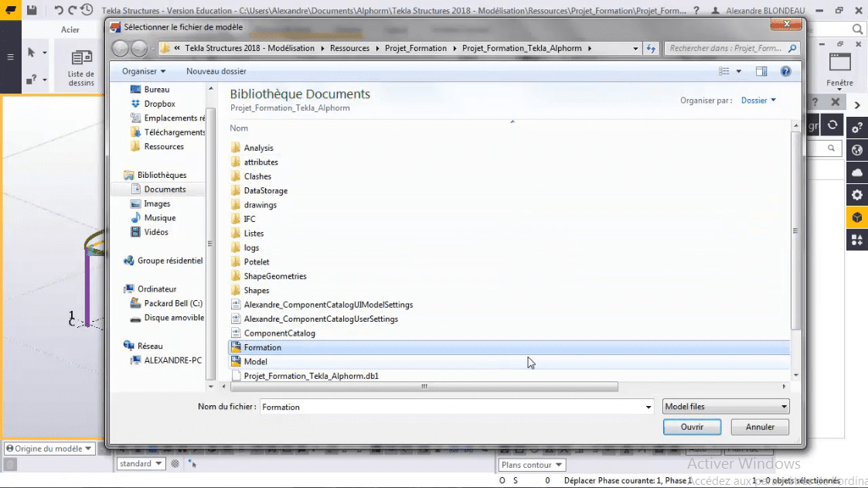Image resolution: width=868 pixels, height=488 pixels.
Task: Select the Clashes folder
Action: (257, 176)
